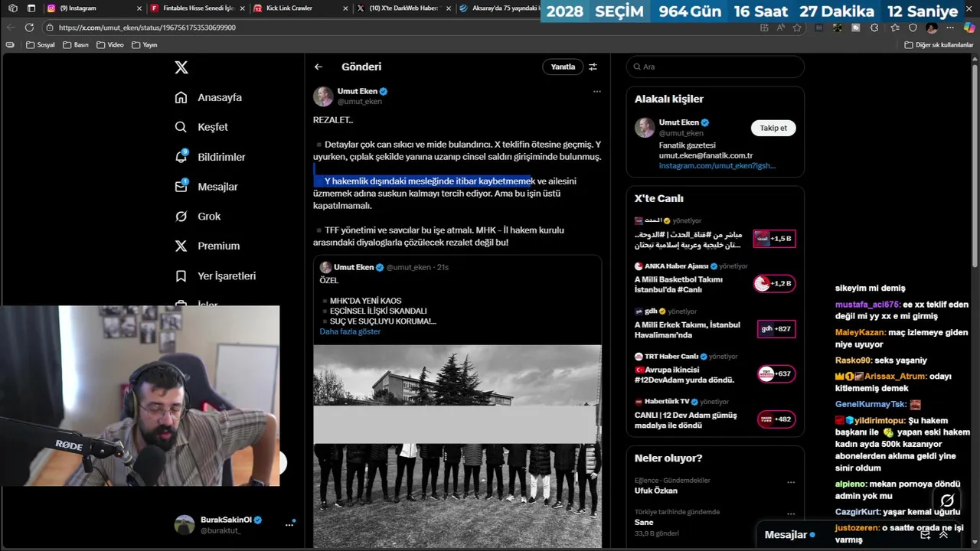Open the browser extensions puzzle icon

[875, 28]
